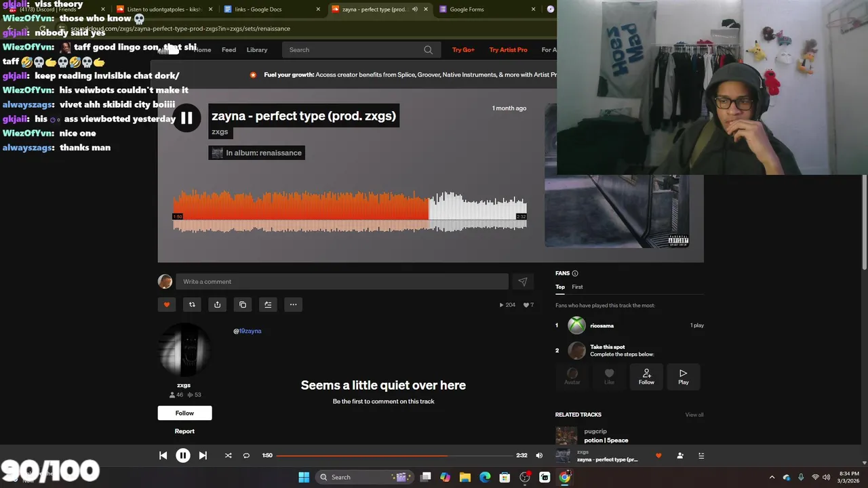The image size is (868, 488).
Task: Open Copilot from the taskbar
Action: click(x=445, y=477)
